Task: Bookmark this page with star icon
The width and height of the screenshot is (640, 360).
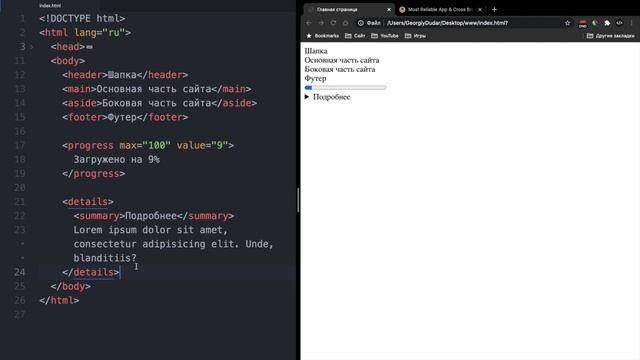Action: (x=567, y=23)
